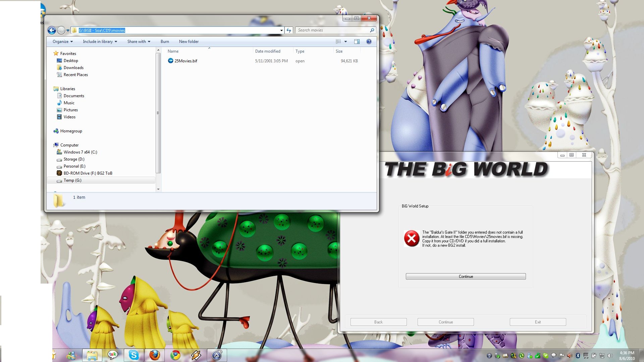Open Google Talk taskbar icon
Screen dimensions: 644x362
pos(113,355)
